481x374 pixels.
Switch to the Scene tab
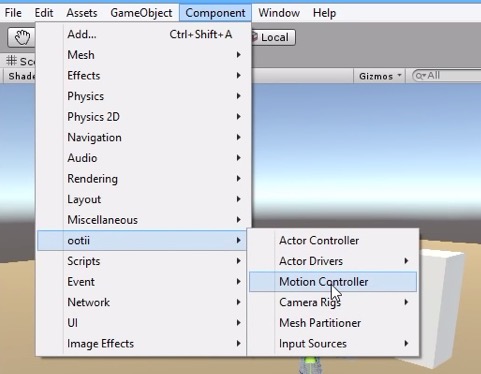[x=20, y=61]
